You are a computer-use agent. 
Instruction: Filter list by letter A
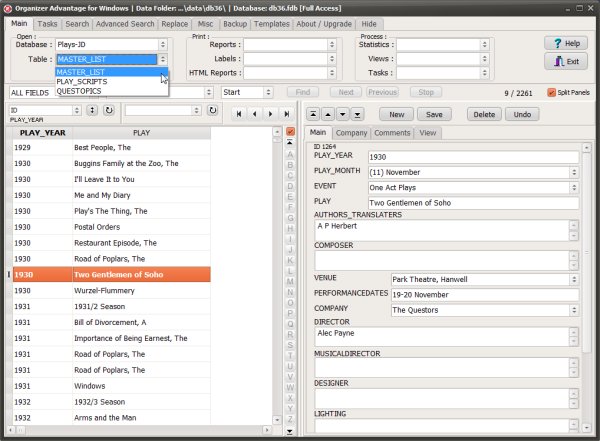tap(290, 155)
